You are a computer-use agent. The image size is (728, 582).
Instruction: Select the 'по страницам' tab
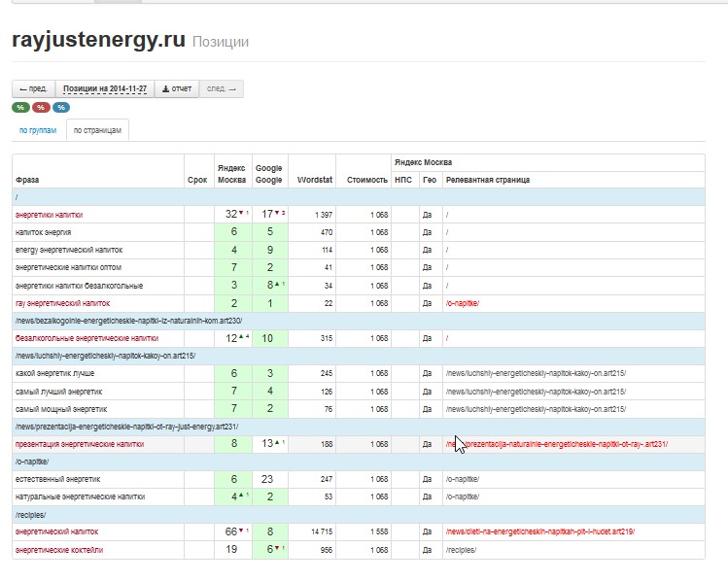click(97, 130)
